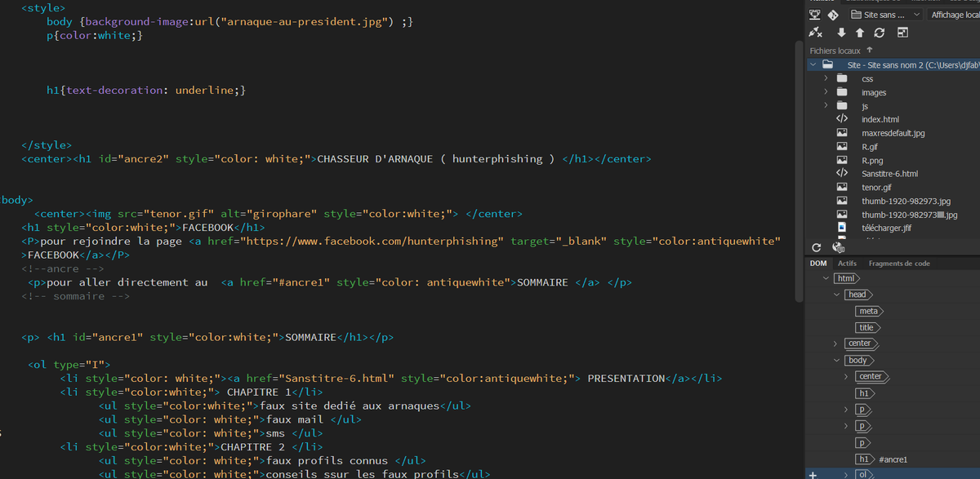This screenshot has height=479, width=980.
Task: Click the synchronize circular arrows icon in the files toolbar
Action: (880, 33)
